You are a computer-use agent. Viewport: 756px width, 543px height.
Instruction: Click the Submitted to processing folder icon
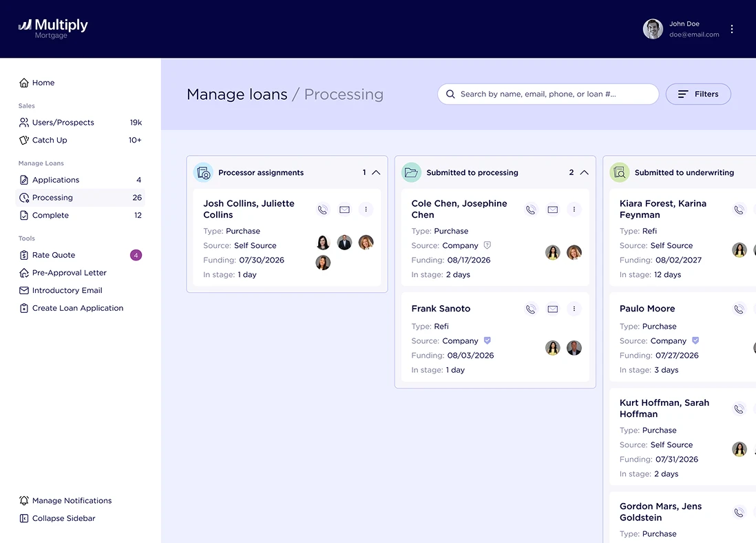411,172
